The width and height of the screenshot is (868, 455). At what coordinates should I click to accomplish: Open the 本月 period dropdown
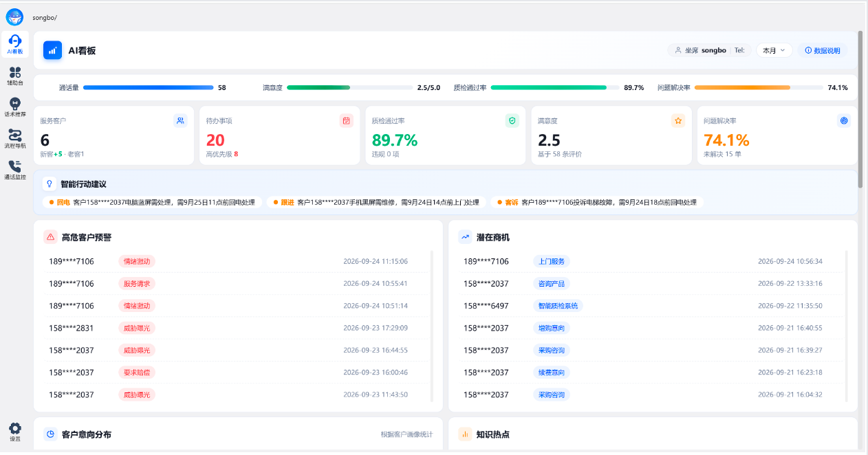coord(774,50)
